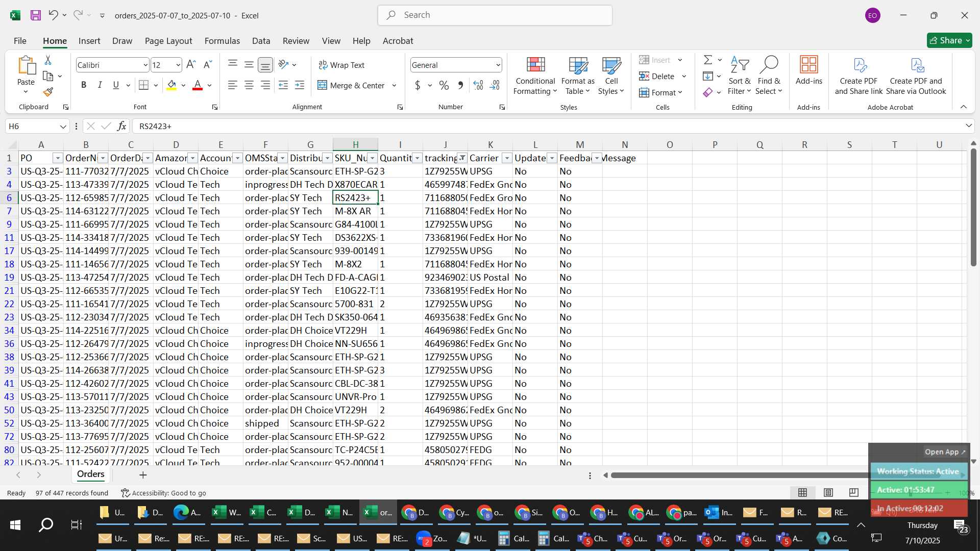The height and width of the screenshot is (551, 980).
Task: Open filter dropdown on tracking column
Action: pos(462,158)
